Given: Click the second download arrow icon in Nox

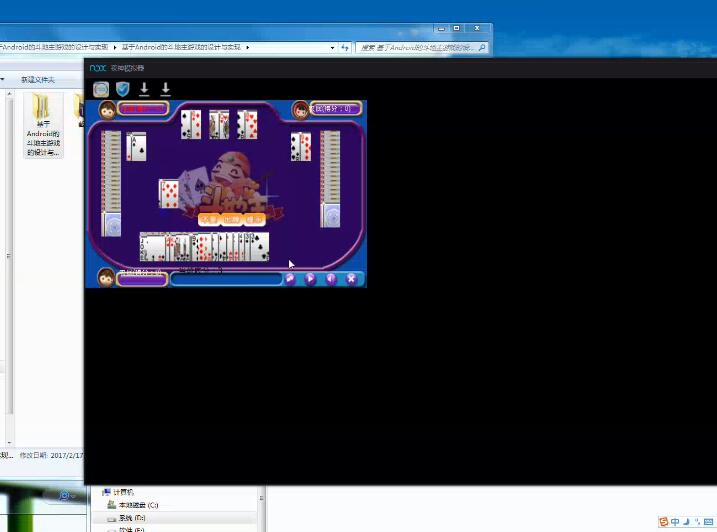Looking at the screenshot, I should [166, 89].
